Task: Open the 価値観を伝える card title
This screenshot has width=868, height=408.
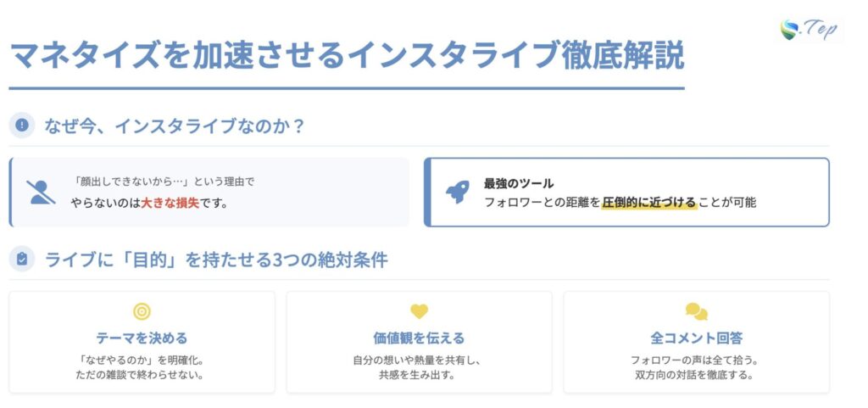Action: [x=419, y=338]
